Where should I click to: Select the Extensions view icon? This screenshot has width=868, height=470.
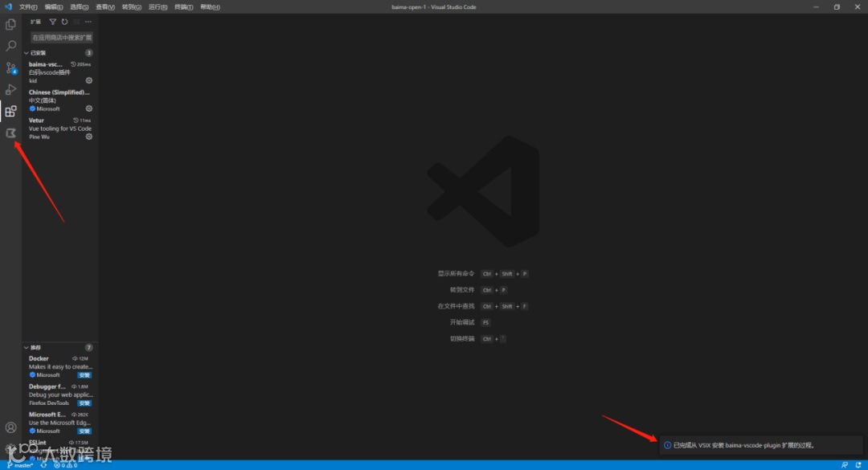[x=10, y=111]
